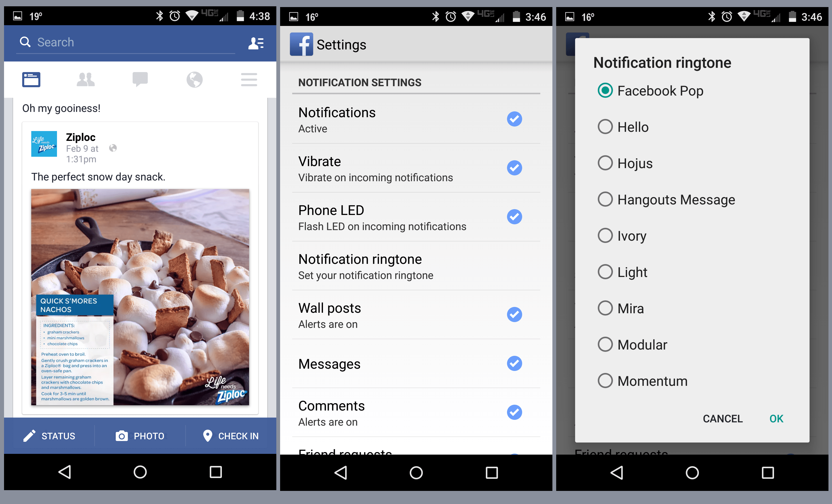The width and height of the screenshot is (832, 504).
Task: Toggle the Vibrate checkbox
Action: 514,168
